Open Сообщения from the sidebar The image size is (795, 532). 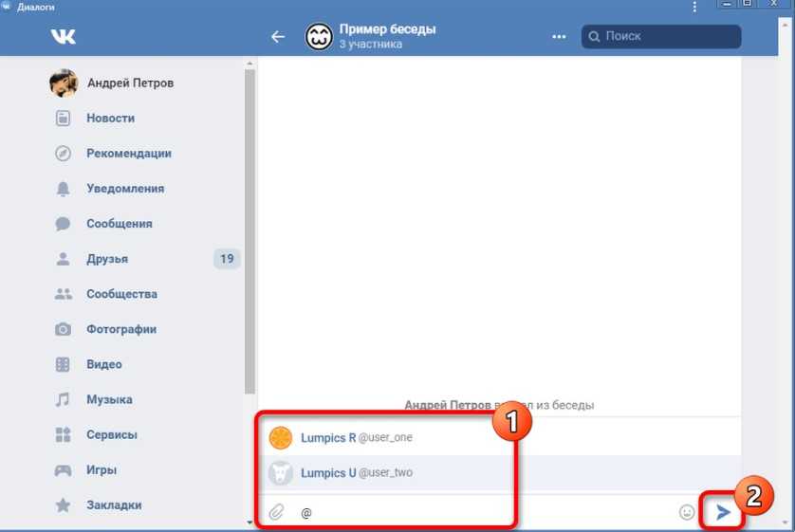pyautogui.click(x=119, y=224)
